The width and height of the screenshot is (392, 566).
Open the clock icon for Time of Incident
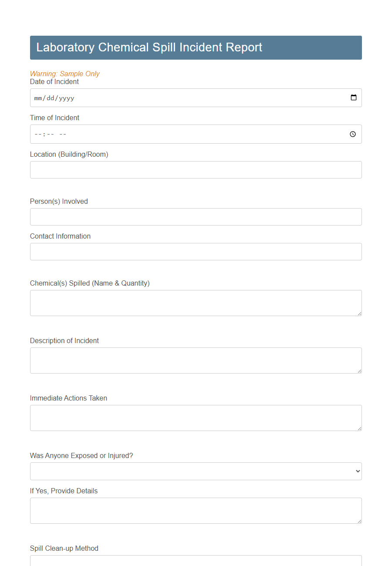coord(352,134)
